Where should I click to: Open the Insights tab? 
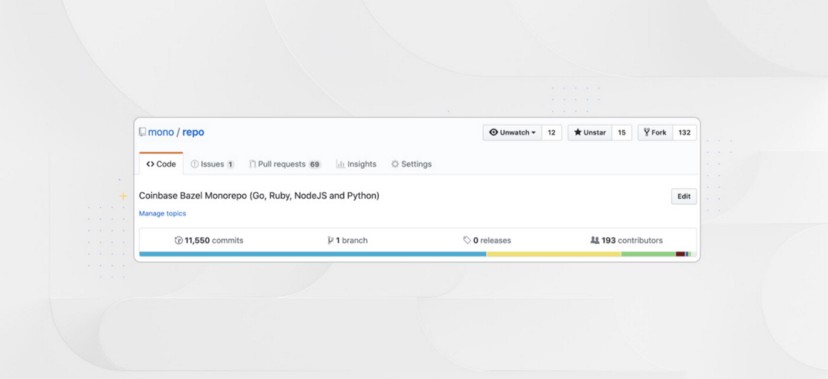click(x=356, y=164)
